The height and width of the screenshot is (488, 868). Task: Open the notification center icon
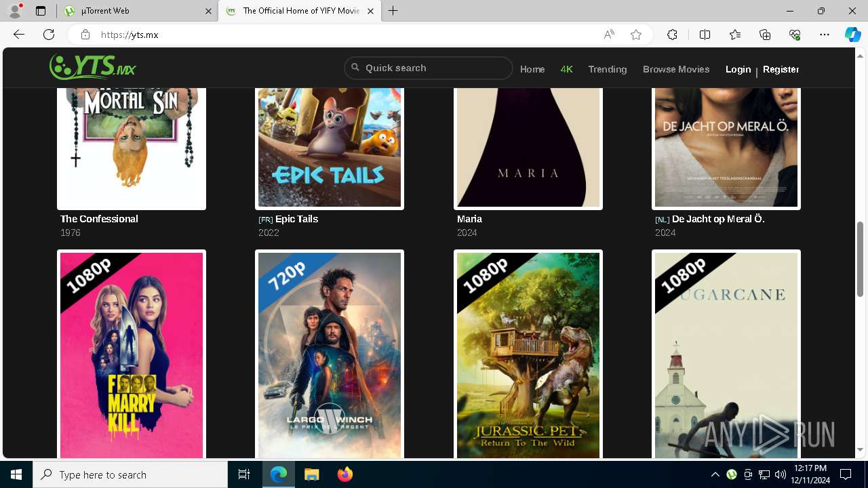point(846,474)
